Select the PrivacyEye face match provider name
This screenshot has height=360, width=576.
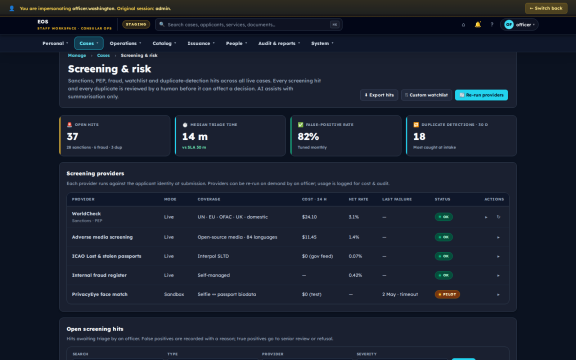[100, 295]
